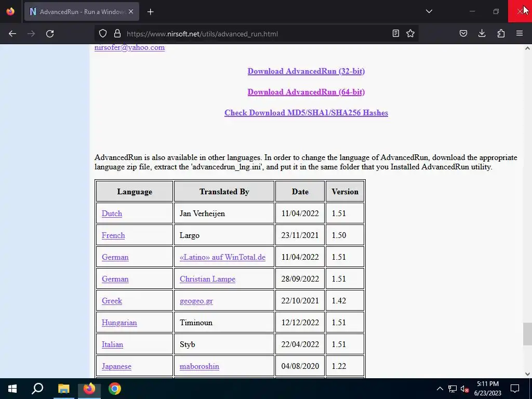This screenshot has height=399, width=532.
Task: Select date 04/08/2020 cell
Action: pos(300,366)
